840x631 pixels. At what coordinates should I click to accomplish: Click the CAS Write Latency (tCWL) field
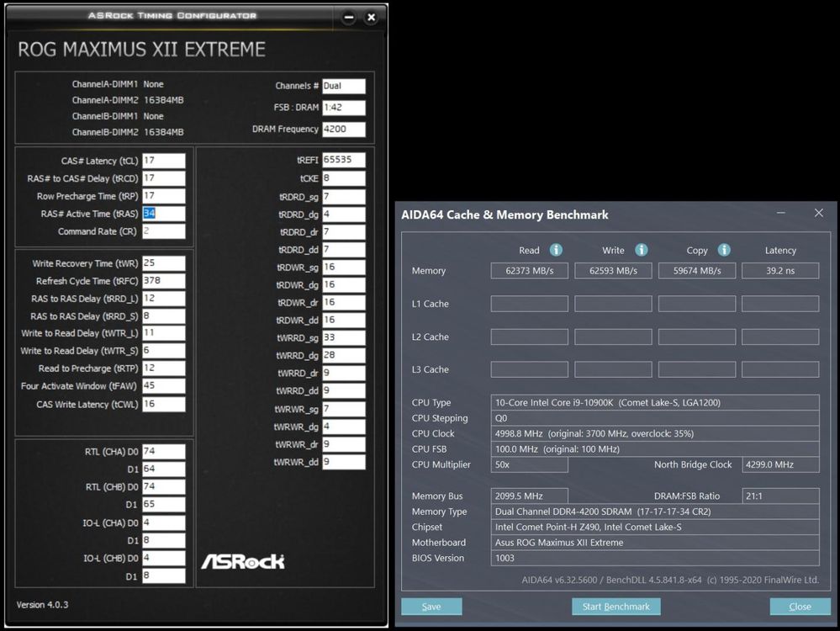pyautogui.click(x=164, y=404)
